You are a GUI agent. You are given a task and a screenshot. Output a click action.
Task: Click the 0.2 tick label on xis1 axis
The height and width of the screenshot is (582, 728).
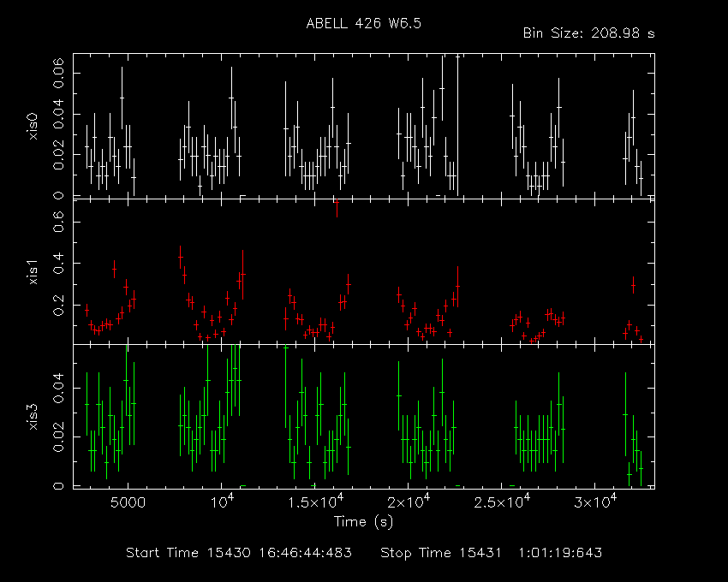(x=58, y=305)
